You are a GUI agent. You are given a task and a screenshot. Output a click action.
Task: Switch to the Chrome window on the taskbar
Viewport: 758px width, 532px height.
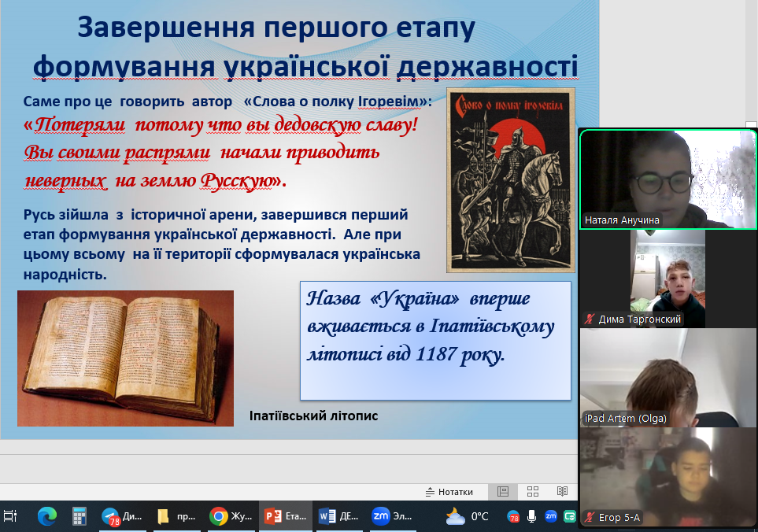pyautogui.click(x=231, y=516)
